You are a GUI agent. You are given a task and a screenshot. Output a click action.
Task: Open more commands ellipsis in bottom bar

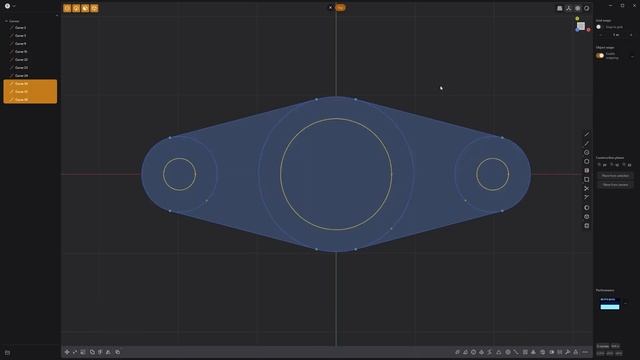tap(585, 352)
